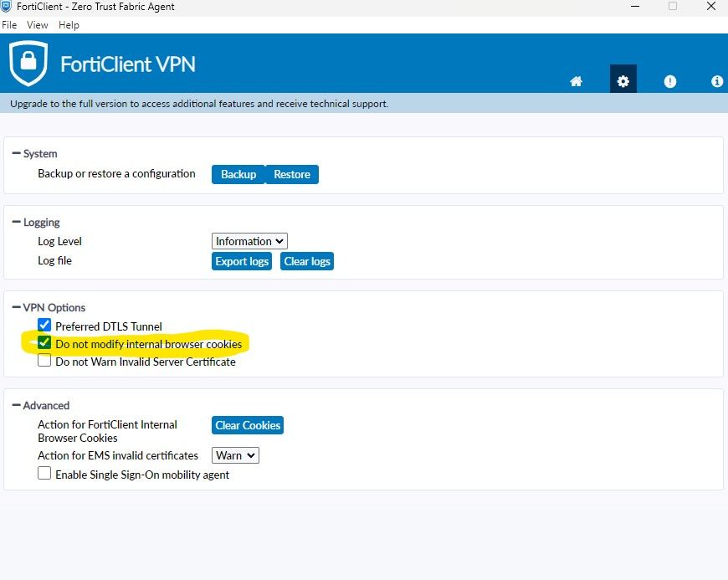Click Action for FortiClient Internal Browser Cookies label
Screen dimensions: 728x580
coord(107,431)
